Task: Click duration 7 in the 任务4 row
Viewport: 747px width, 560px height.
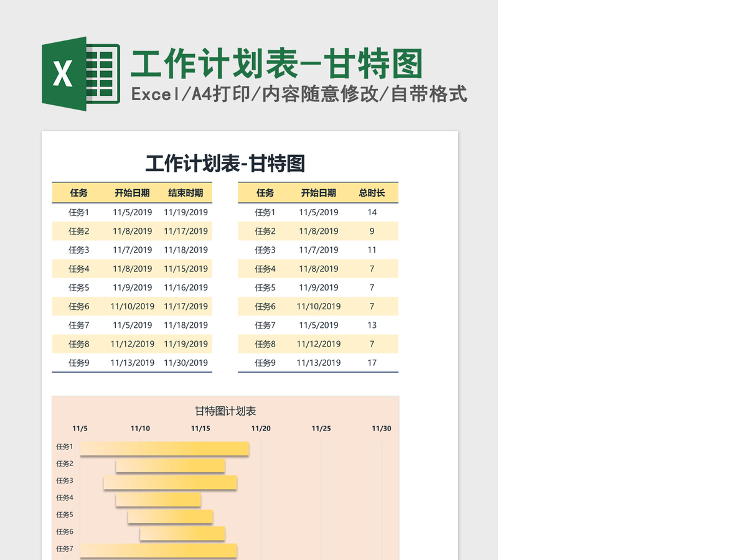Action: (372, 269)
